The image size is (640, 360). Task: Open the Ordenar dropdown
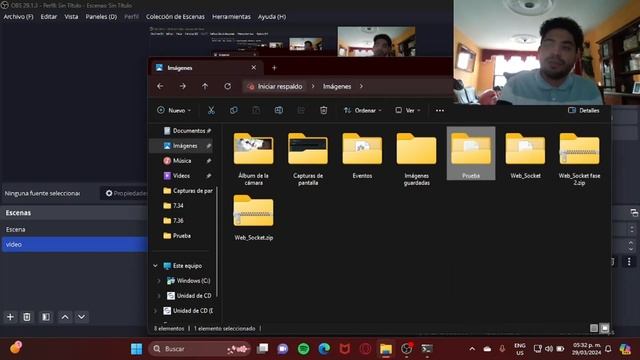[362, 110]
